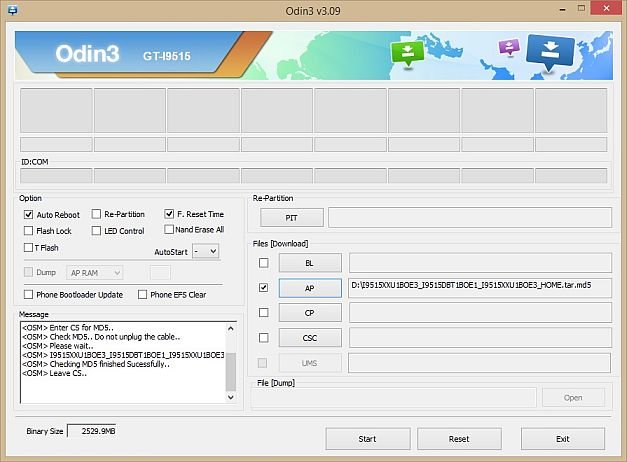This screenshot has width=627, height=462.
Task: Tick the BL file checkbox
Action: point(264,263)
